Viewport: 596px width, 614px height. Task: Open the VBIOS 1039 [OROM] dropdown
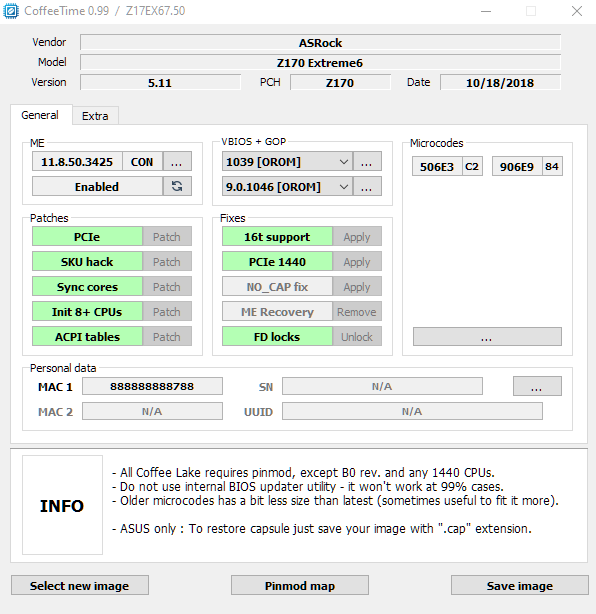(287, 161)
